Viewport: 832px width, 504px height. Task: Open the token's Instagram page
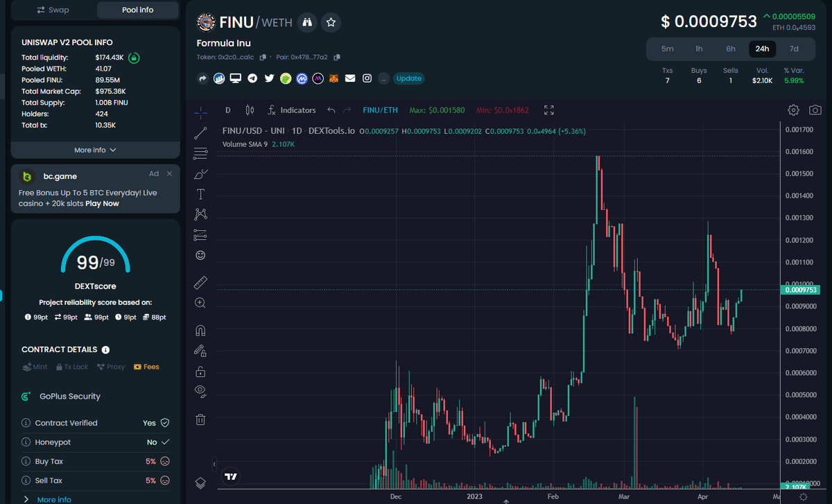pyautogui.click(x=367, y=78)
